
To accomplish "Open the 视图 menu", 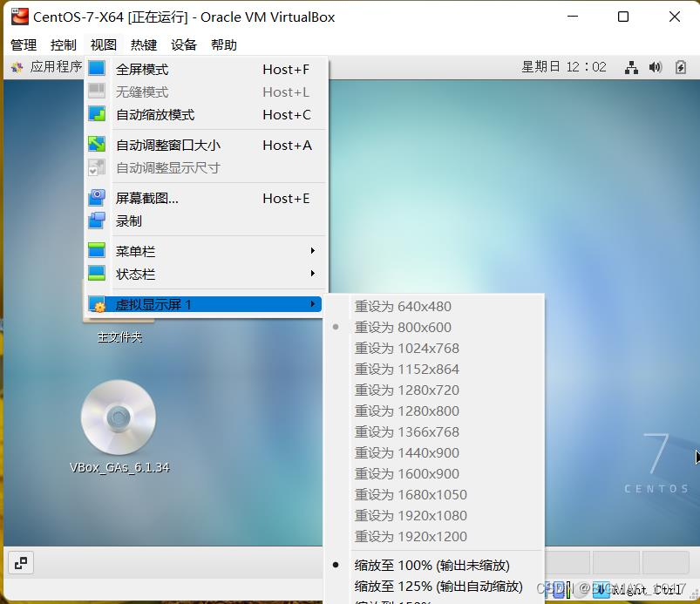I will click(103, 44).
